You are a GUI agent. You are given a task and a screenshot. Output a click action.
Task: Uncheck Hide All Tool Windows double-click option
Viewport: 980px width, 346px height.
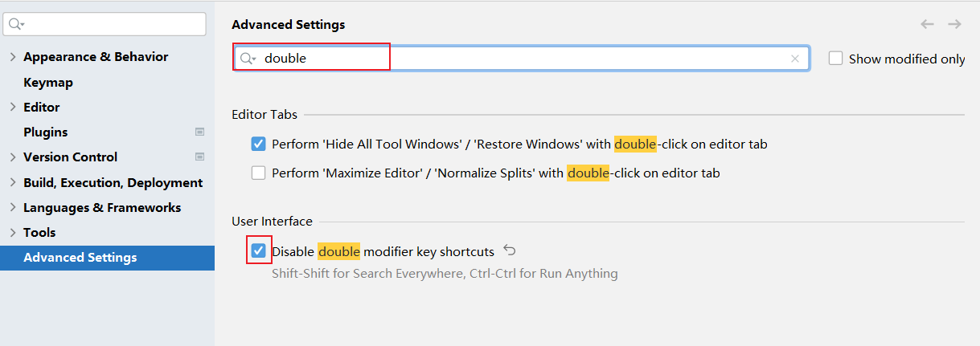point(258,145)
